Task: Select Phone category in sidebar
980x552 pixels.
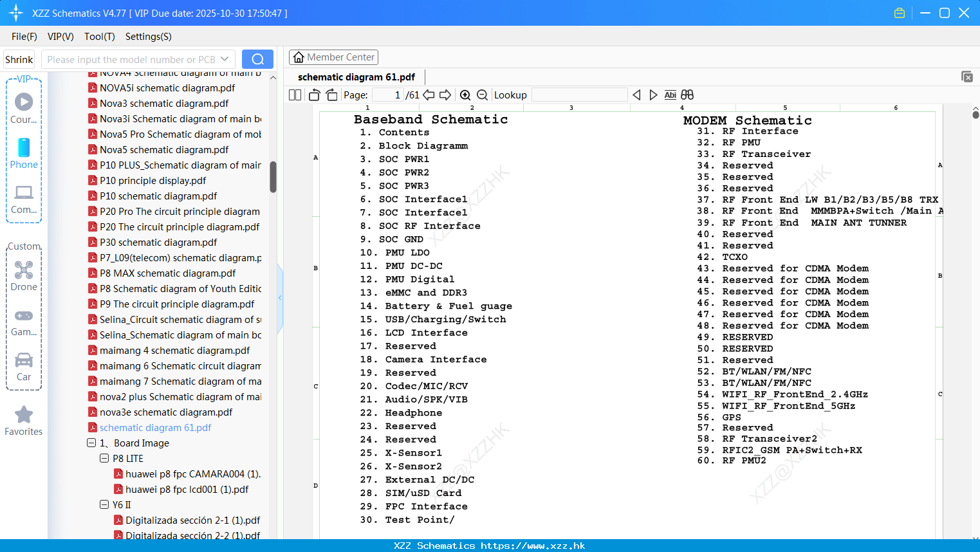Action: [24, 153]
